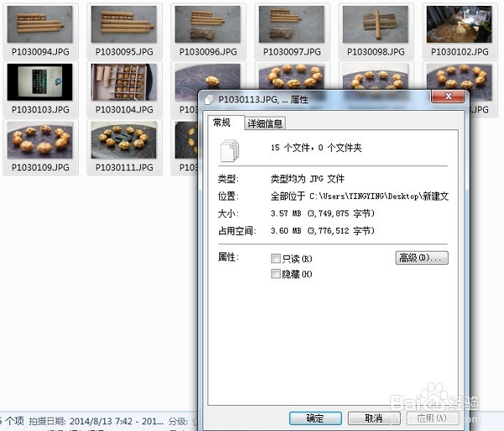
Task: Click the image file P1030096.JPG
Action: (207, 30)
